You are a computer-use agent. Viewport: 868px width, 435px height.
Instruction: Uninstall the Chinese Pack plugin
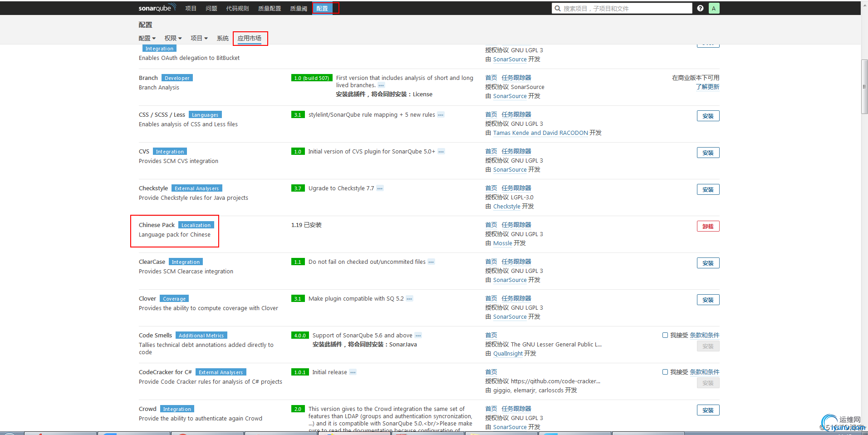point(708,226)
